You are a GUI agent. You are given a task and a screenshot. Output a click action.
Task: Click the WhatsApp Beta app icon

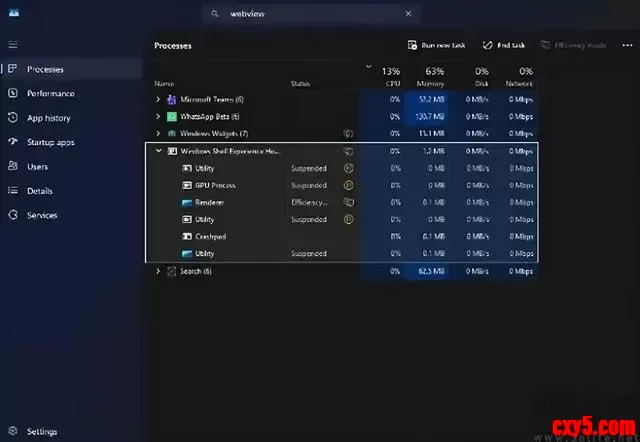(x=172, y=116)
